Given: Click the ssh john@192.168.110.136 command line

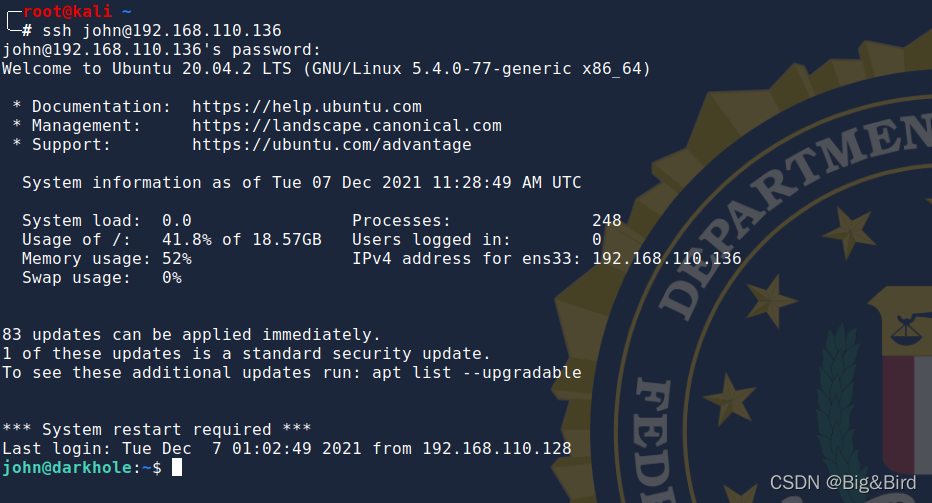Looking at the screenshot, I should click(x=162, y=30).
